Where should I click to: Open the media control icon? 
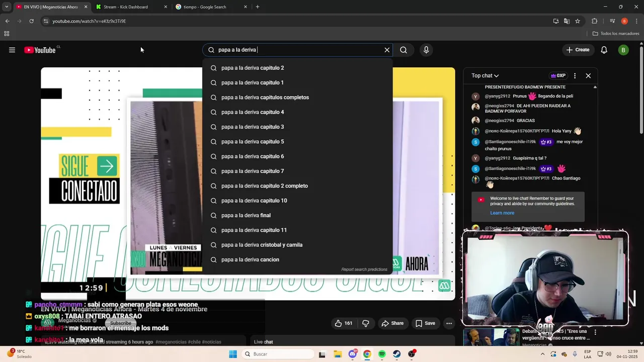click(x=612, y=21)
